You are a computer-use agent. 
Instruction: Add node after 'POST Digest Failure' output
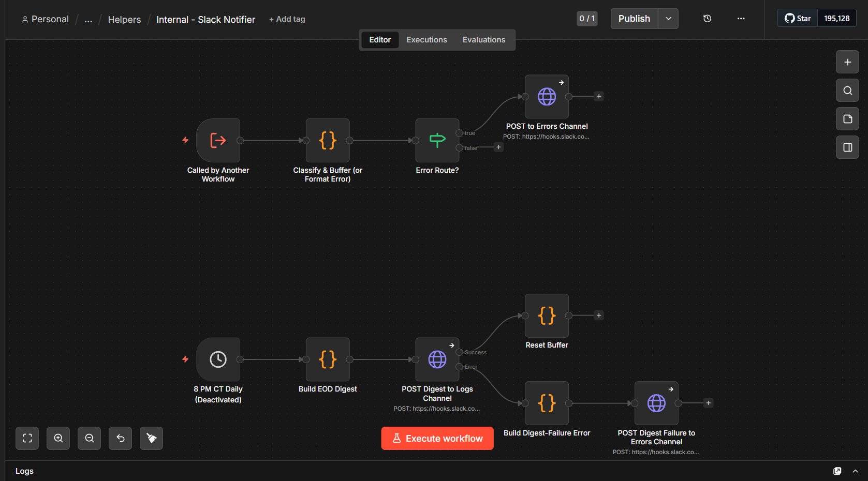pyautogui.click(x=709, y=403)
